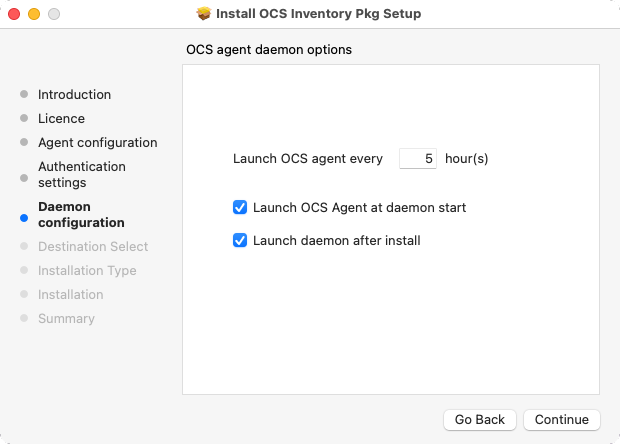The image size is (620, 444).
Task: Uncheck Launch OCS Agent at daemon start
Action: pos(240,207)
